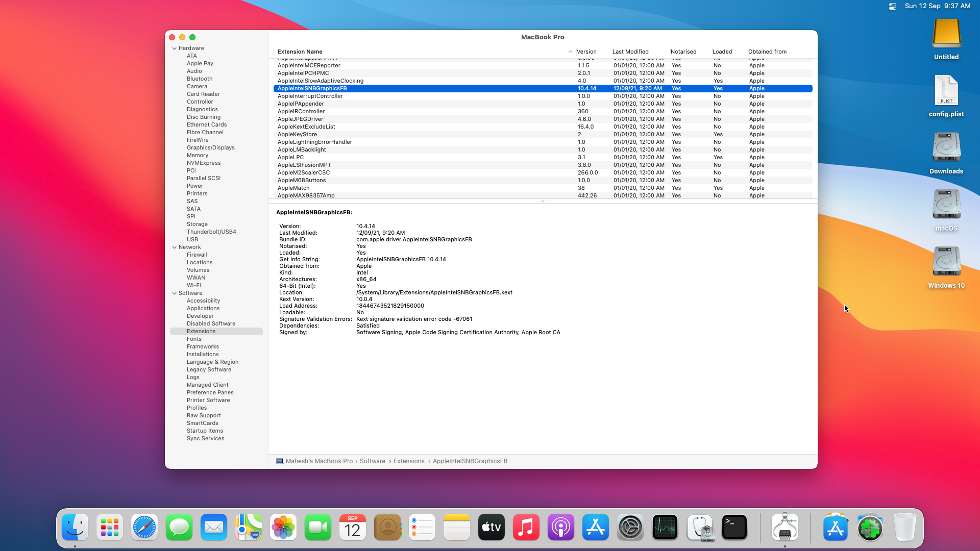Select Graphics/Displays in the sidebar

210,147
